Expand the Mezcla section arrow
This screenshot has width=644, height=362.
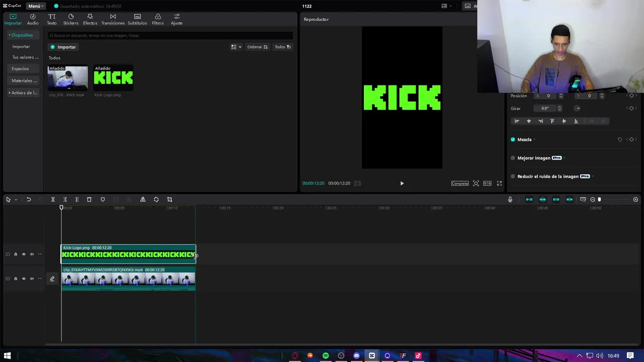pos(534,140)
